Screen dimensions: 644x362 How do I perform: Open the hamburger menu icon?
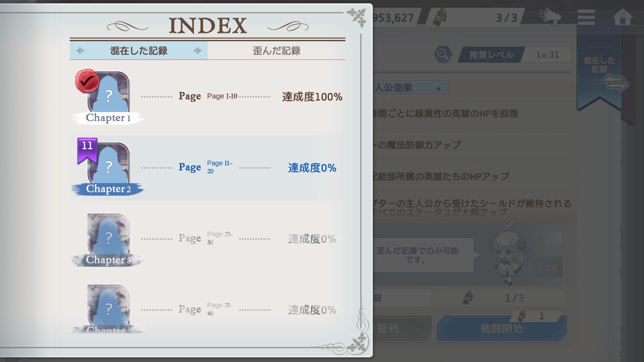(x=586, y=17)
